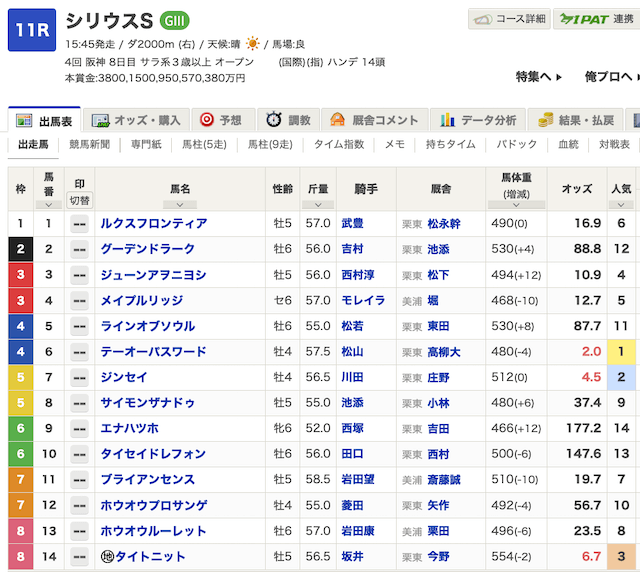Image resolution: width=640 pixels, height=572 pixels.
Task: Click the coins icon on 結果・払戻 tab
Action: 546,120
